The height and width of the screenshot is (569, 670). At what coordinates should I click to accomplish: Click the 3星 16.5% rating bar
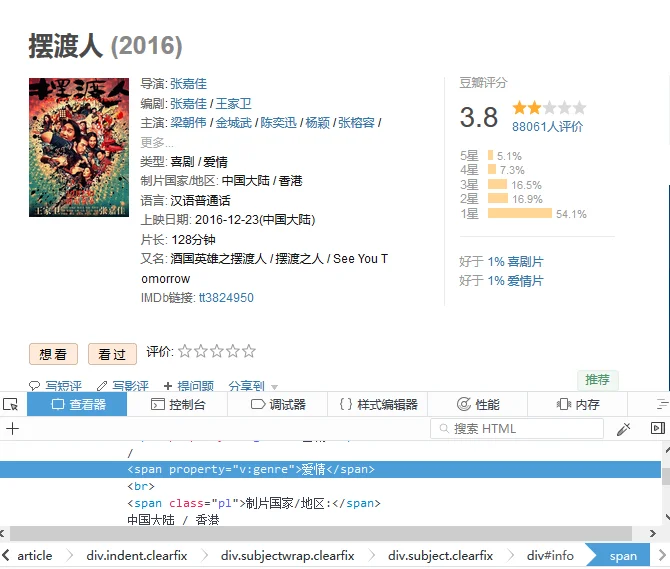[x=497, y=184]
